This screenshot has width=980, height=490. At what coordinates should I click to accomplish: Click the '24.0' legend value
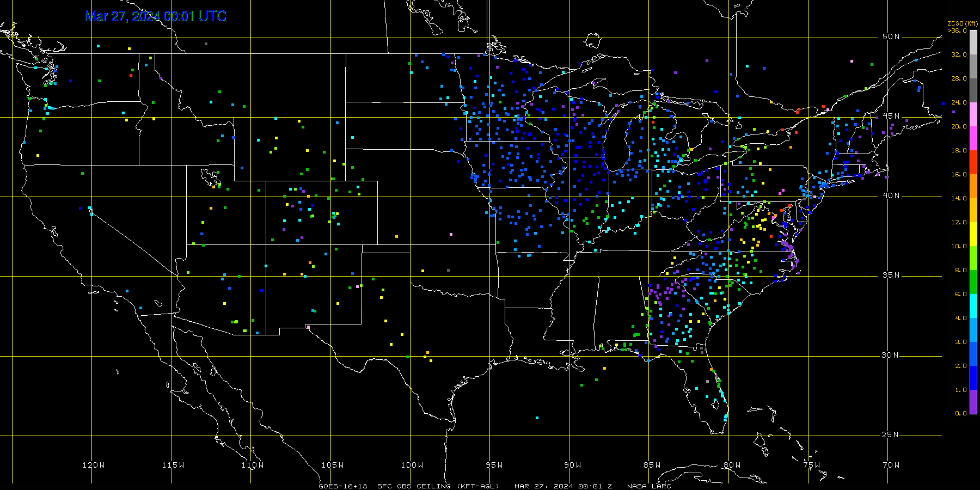tap(959, 102)
